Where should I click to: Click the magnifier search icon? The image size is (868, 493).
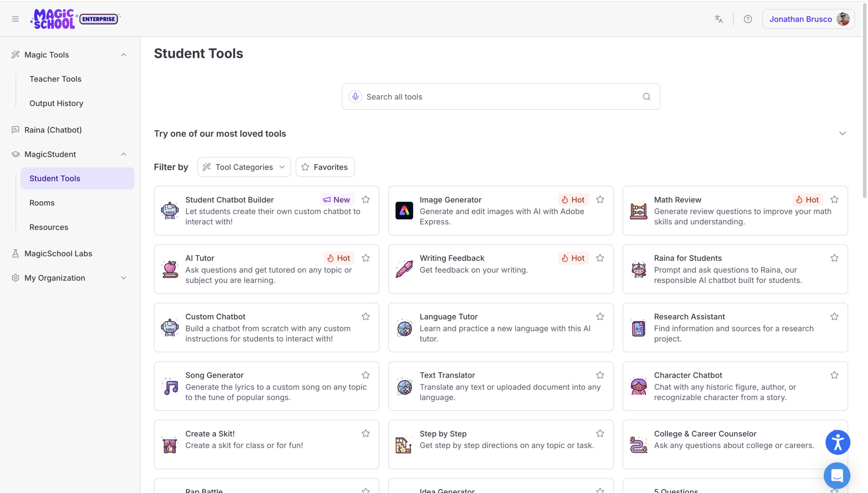coord(646,97)
